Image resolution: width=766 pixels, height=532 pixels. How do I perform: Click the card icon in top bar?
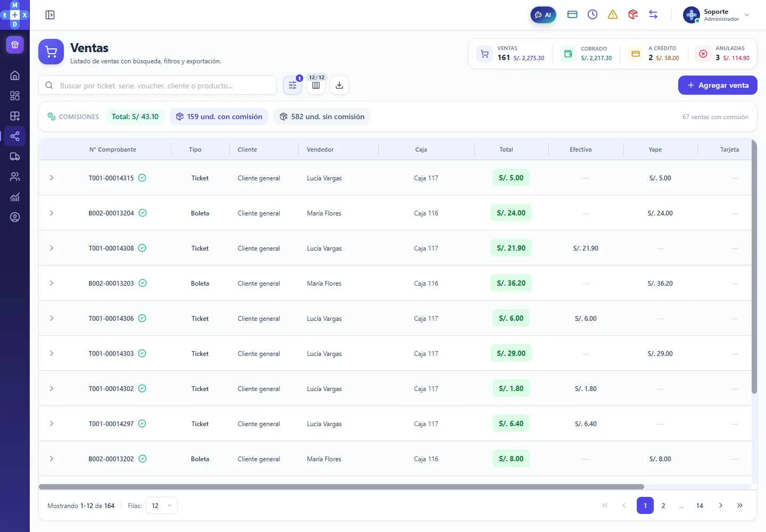click(x=572, y=15)
